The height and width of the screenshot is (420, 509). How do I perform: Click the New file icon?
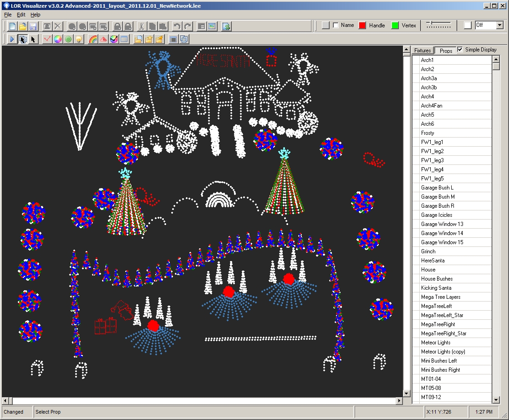pos(12,26)
